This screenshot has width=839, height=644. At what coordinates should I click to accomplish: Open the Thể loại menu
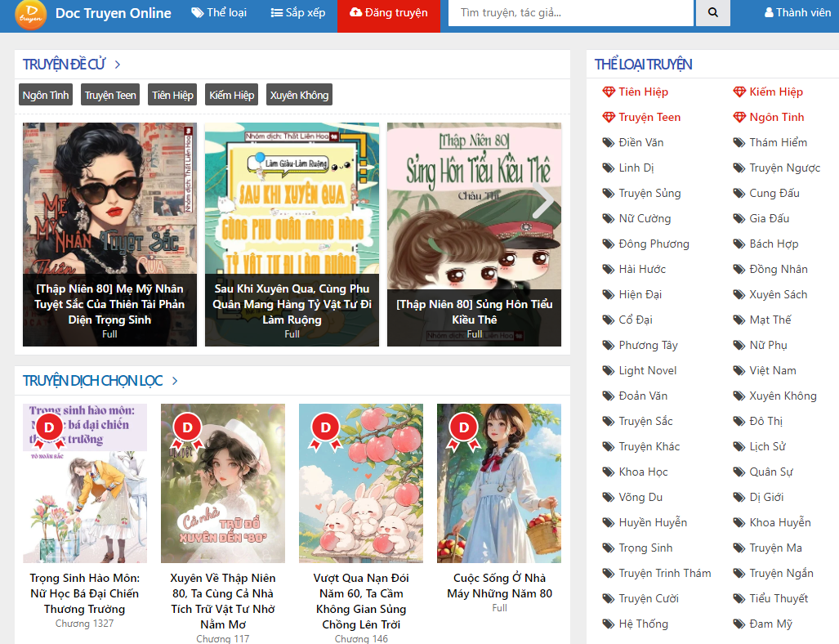click(219, 12)
